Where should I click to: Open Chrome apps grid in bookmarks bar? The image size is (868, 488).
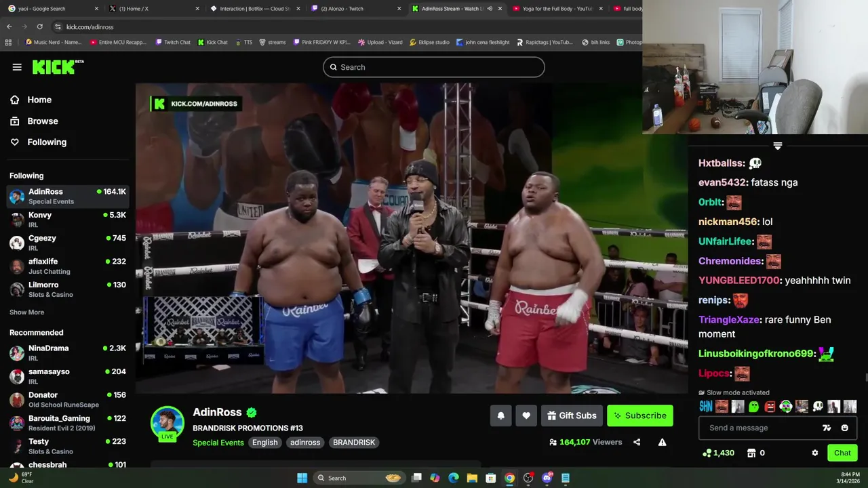(8, 42)
